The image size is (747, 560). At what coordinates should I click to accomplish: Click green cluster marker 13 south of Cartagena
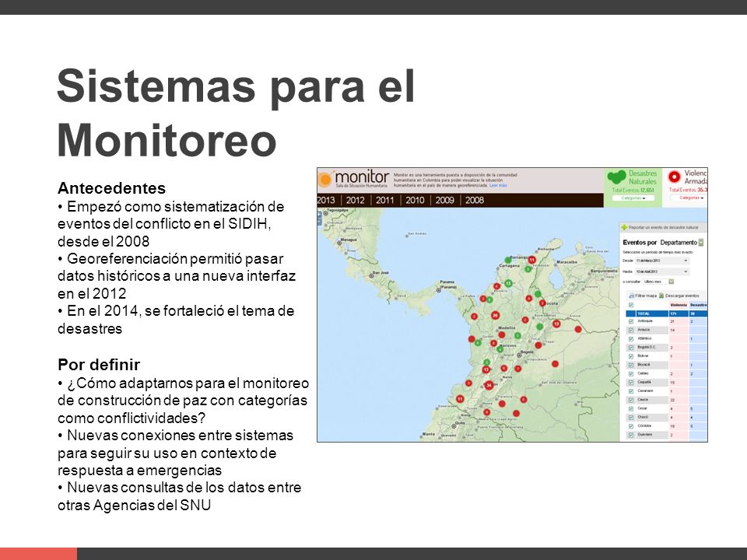[508, 283]
